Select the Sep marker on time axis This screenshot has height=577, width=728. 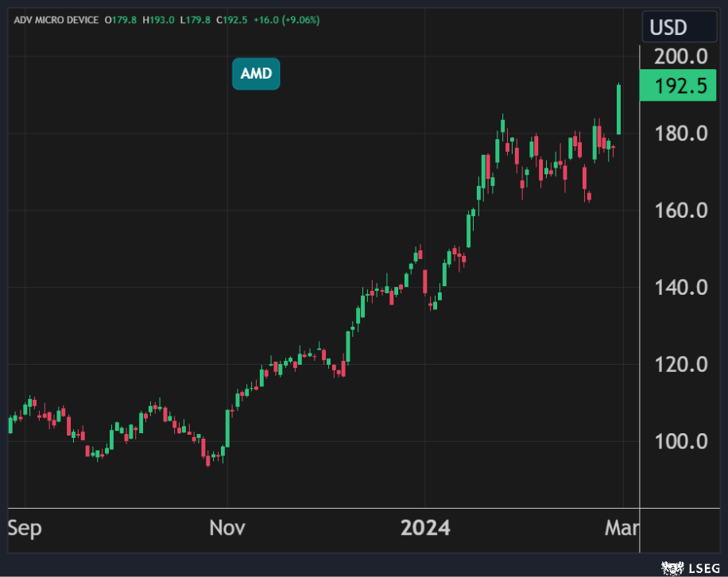(x=25, y=528)
